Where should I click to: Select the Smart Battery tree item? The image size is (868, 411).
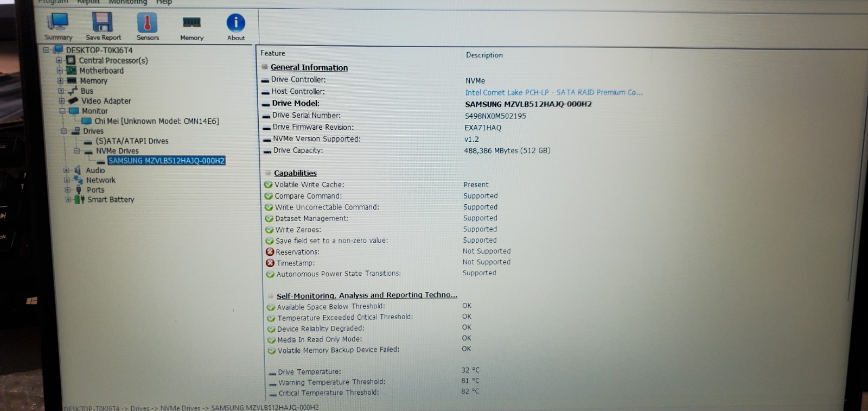(111, 199)
